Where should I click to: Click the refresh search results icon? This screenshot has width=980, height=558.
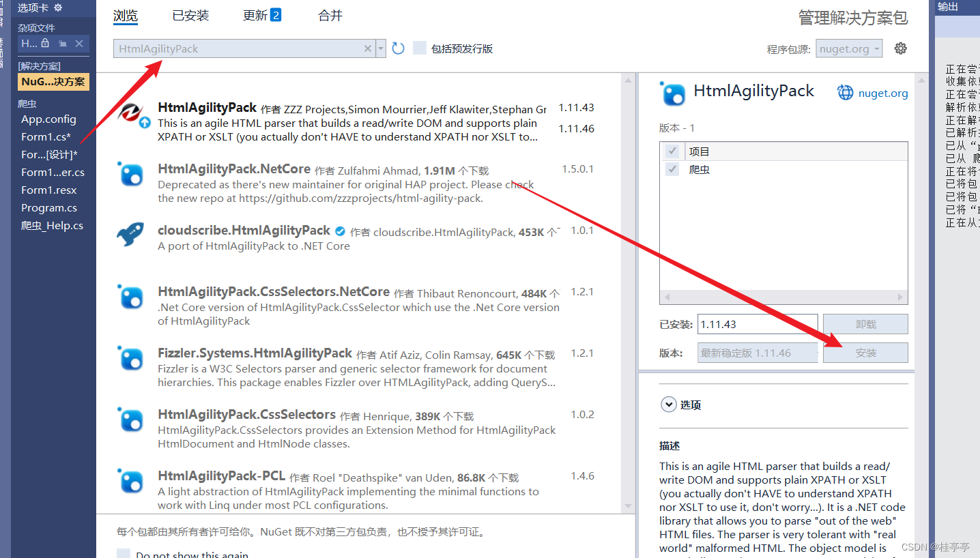pos(398,48)
